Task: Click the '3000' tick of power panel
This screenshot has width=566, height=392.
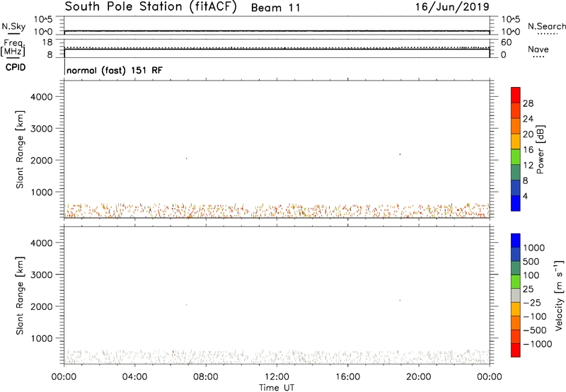Action: (x=42, y=129)
